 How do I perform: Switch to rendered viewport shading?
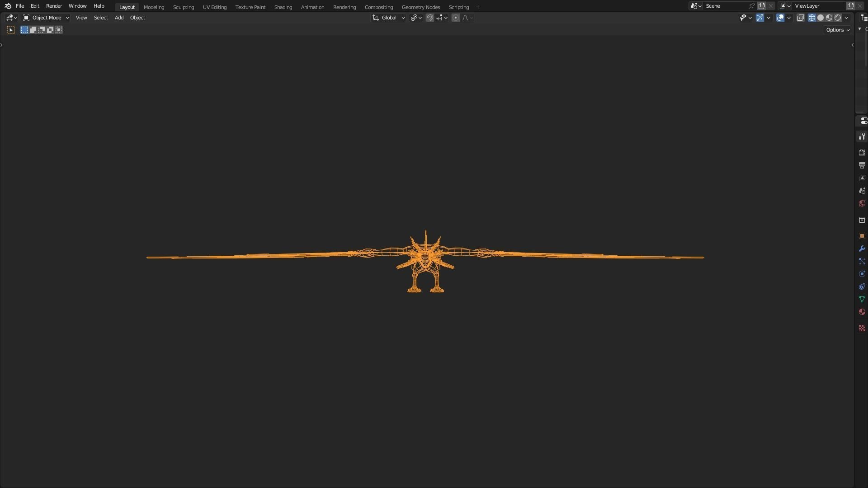pos(838,18)
